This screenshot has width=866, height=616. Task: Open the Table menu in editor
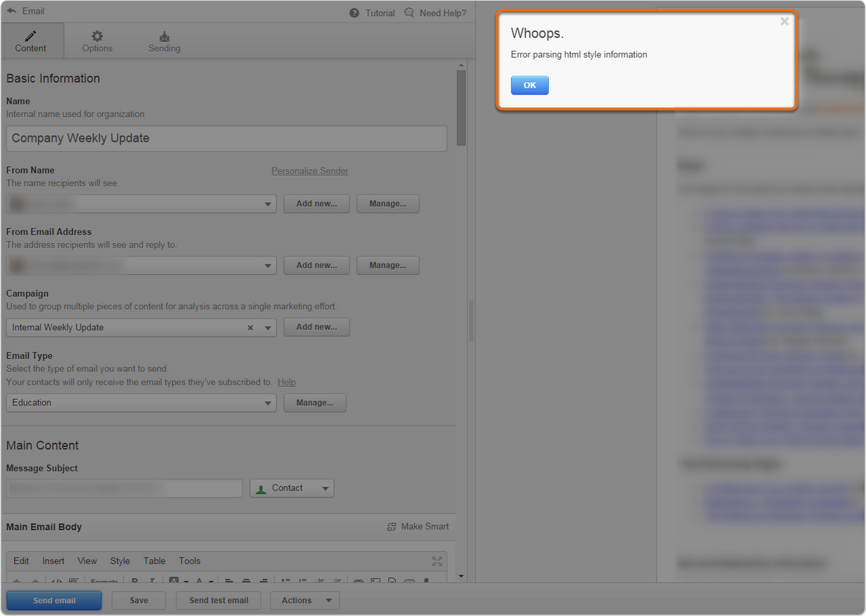coord(154,561)
